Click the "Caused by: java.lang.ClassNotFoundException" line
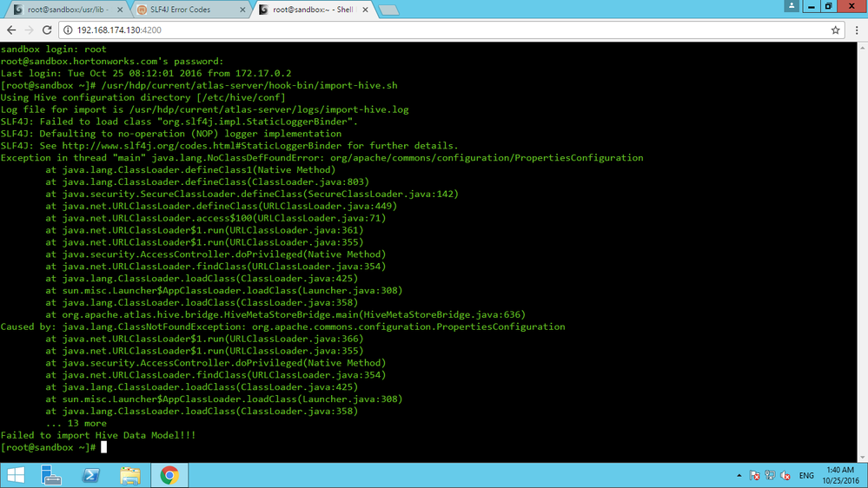This screenshot has width=868, height=488. click(283, 327)
